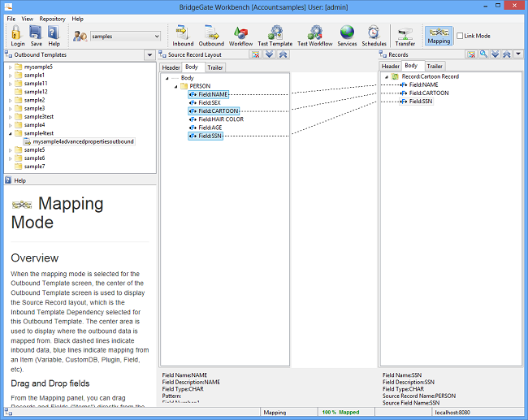
Task: Click the status bar tree icon
Action: pyautogui.click(x=8, y=412)
